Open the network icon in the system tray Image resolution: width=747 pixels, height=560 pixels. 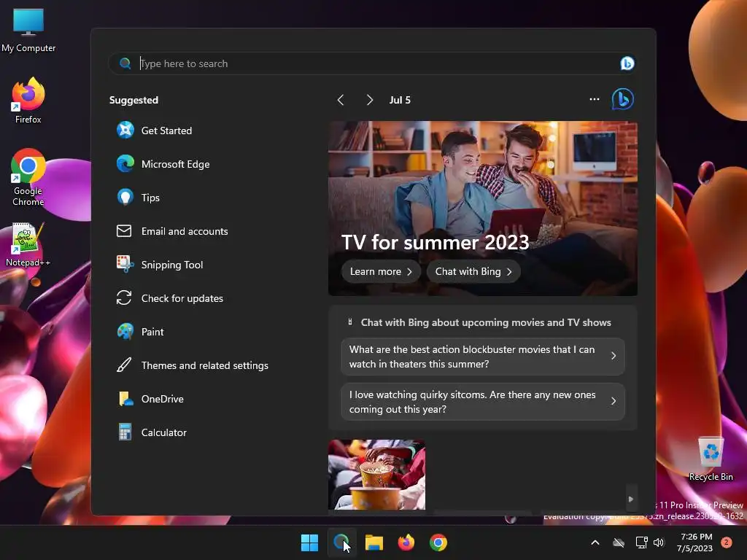click(641, 542)
